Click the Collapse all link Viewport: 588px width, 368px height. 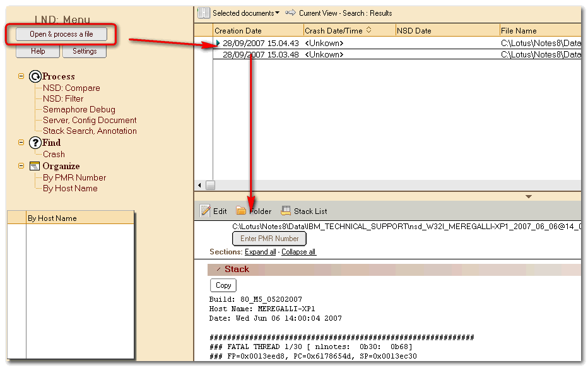tap(298, 252)
